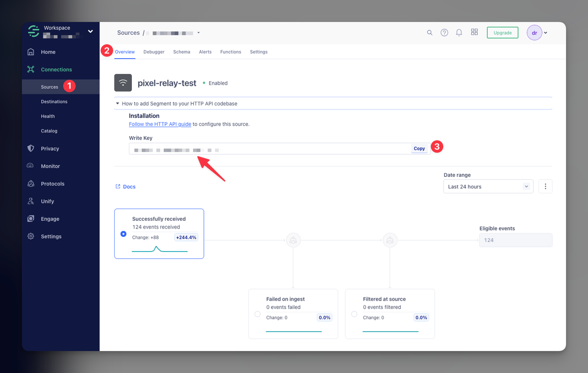Click the dr user avatar
Viewport: 588px width, 373px height.
[x=535, y=33]
